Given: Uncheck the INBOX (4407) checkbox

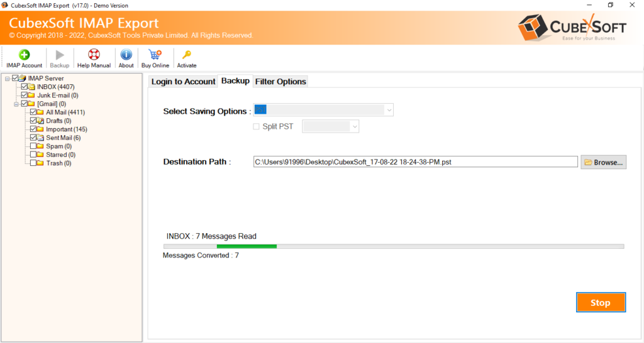Looking at the screenshot, I should tap(25, 87).
